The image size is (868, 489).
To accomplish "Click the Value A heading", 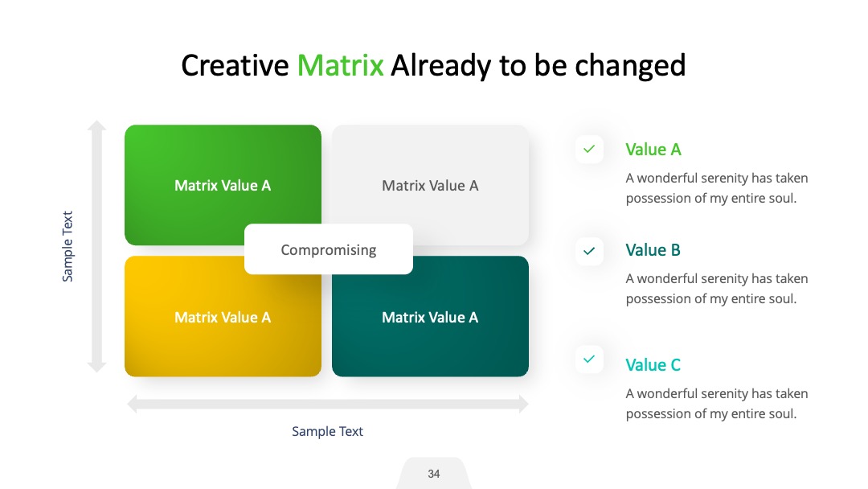I will point(653,150).
